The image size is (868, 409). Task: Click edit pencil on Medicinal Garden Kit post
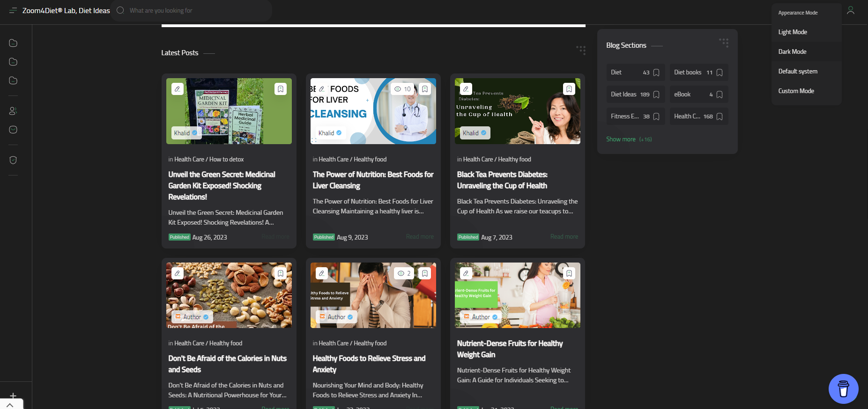pyautogui.click(x=178, y=89)
